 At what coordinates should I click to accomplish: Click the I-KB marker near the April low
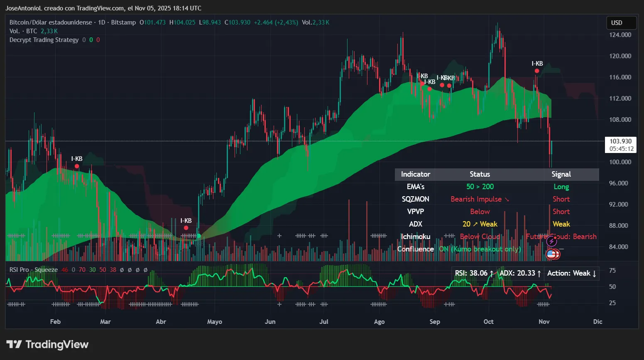(186, 227)
